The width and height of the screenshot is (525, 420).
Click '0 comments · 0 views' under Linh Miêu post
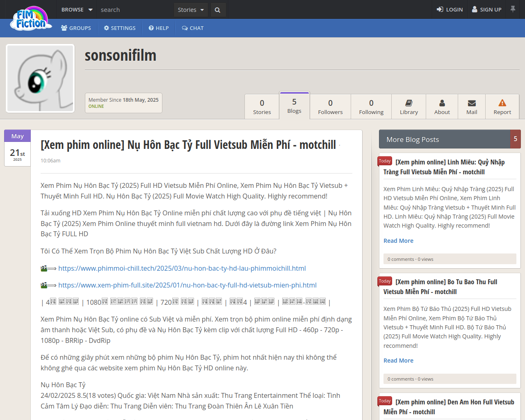[x=411, y=259]
